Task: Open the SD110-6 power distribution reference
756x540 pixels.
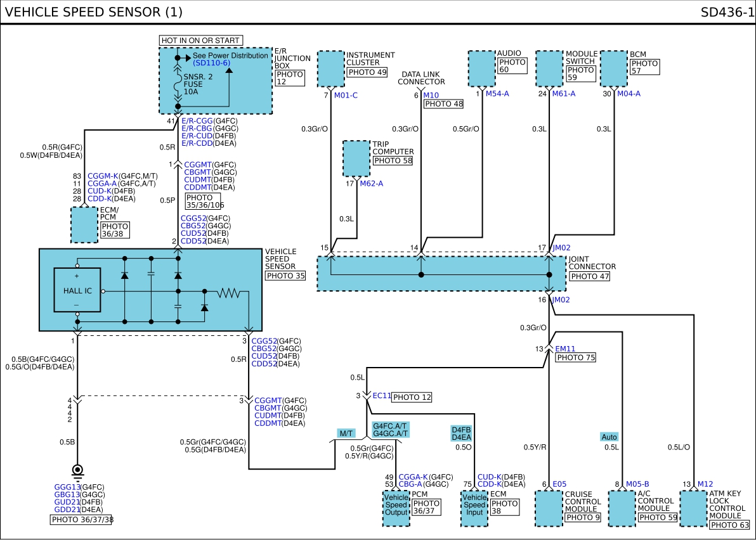Action: tap(212, 63)
